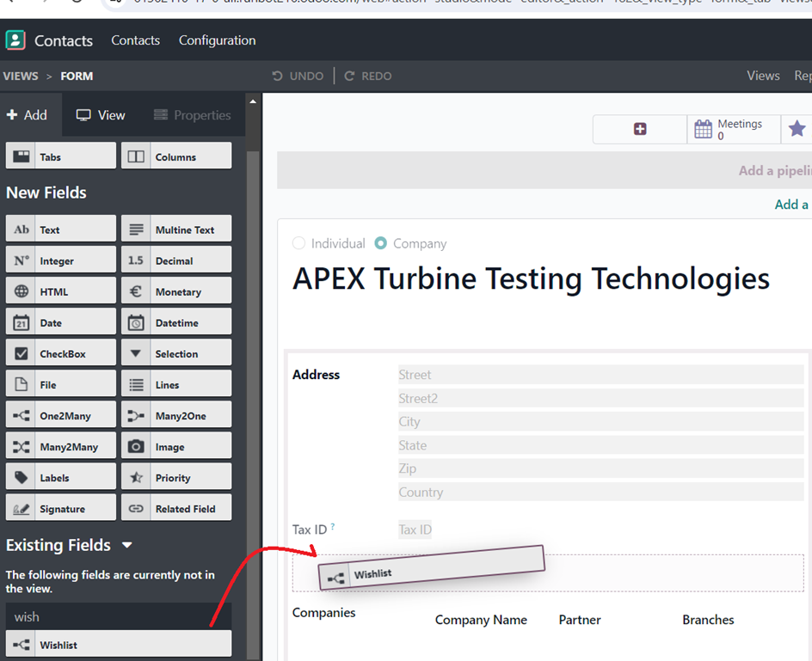
Task: Select the Many2Many new field
Action: coord(61,447)
